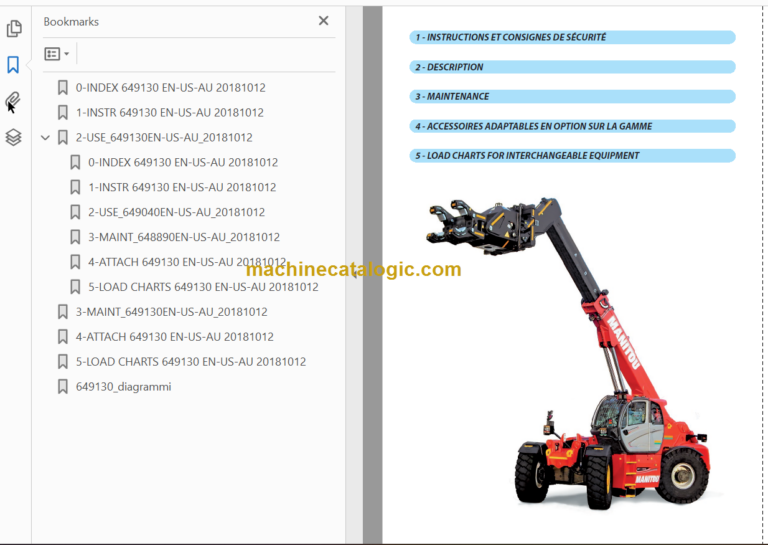This screenshot has width=768, height=545.
Task: Open the Attachments paperclip panel icon
Action: click(x=13, y=100)
